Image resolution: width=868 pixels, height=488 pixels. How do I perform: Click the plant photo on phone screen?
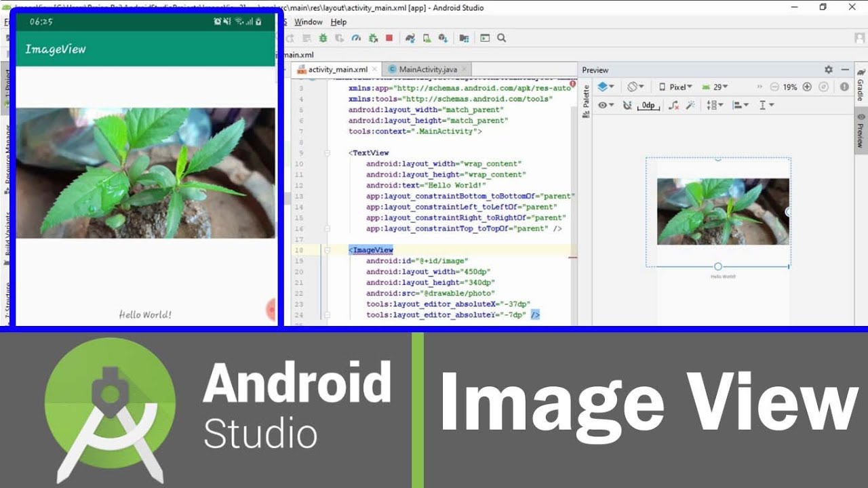[145, 173]
